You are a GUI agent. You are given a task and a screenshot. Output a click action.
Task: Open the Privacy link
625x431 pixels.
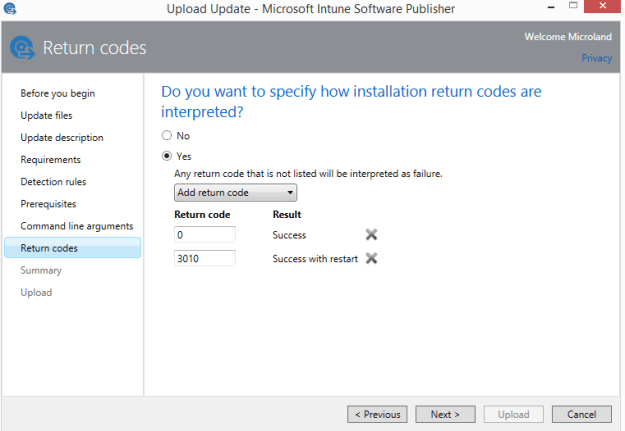coord(596,58)
